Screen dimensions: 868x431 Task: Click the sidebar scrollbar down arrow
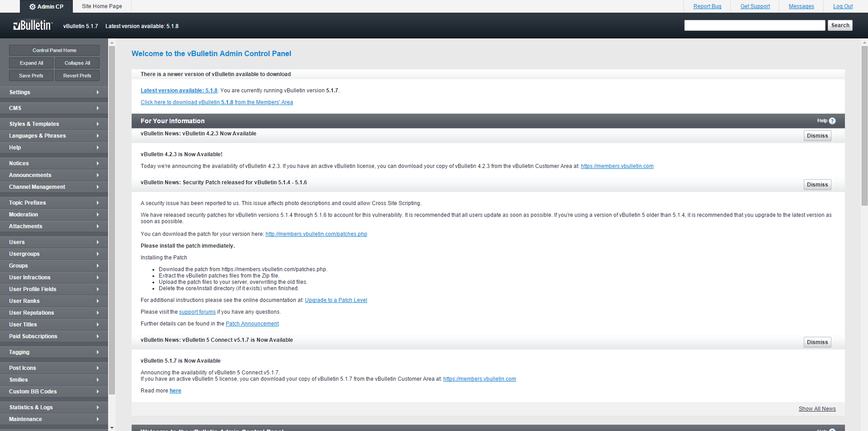(112, 427)
